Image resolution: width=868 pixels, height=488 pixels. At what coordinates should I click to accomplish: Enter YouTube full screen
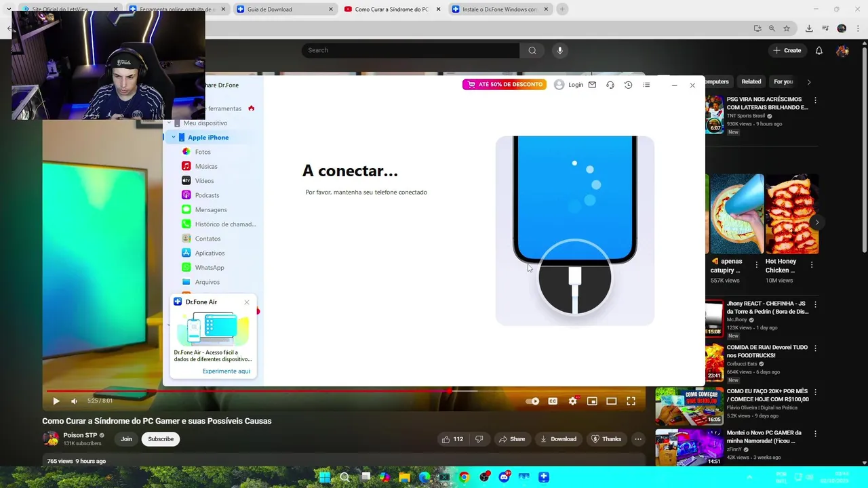point(631,401)
